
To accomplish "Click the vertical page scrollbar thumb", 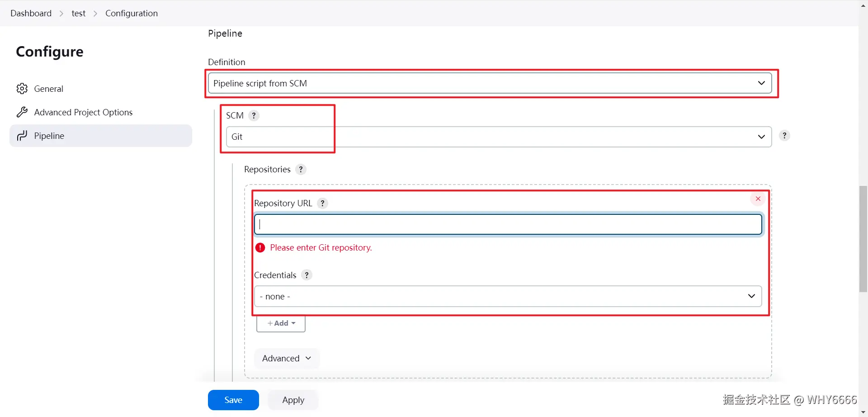I will (863, 239).
